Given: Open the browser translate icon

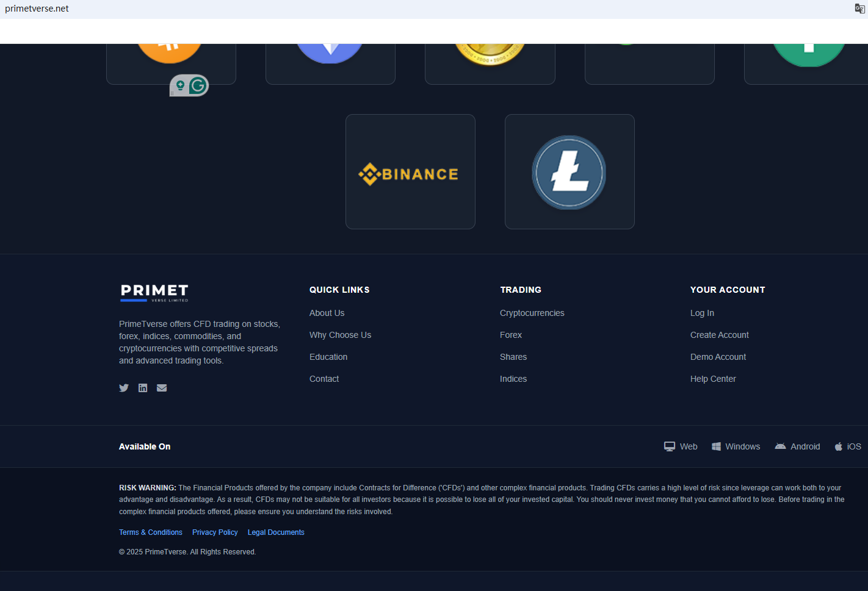Looking at the screenshot, I should click(x=859, y=9).
